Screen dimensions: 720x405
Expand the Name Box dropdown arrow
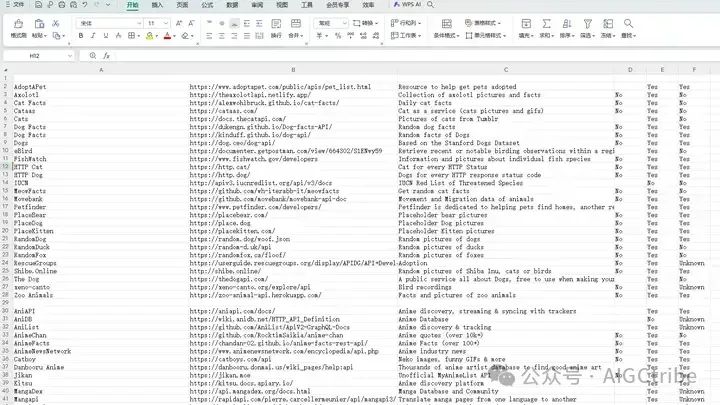(x=70, y=56)
